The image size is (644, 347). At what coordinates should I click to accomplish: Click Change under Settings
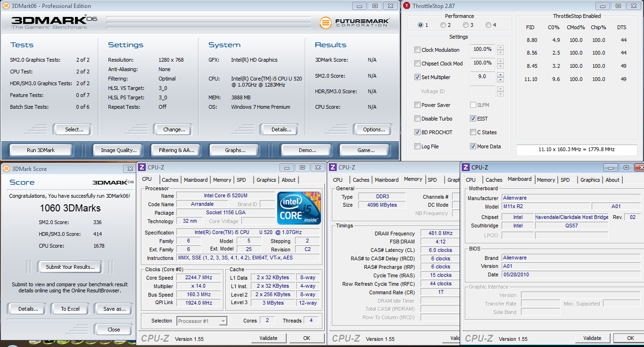click(174, 129)
